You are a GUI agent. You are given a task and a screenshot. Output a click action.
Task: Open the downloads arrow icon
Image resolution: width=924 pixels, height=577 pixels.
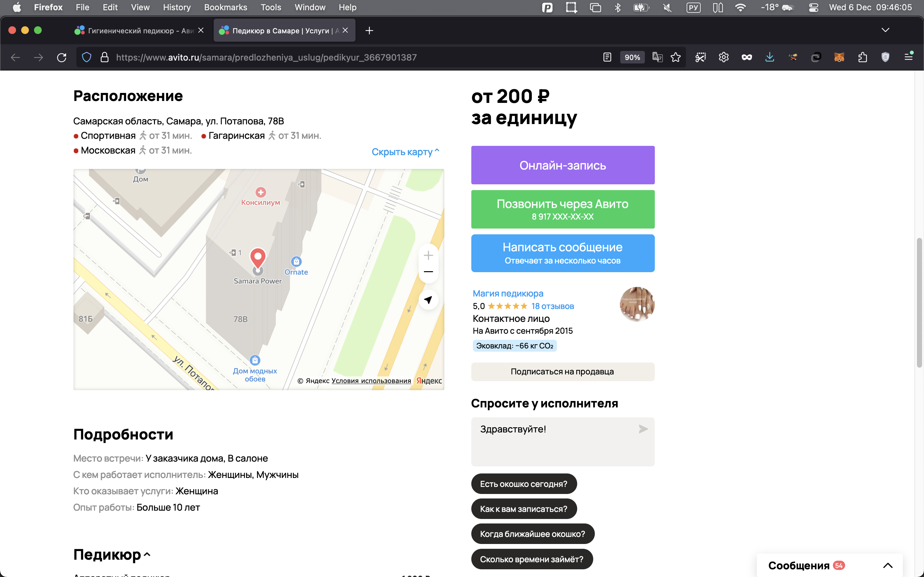tap(770, 57)
